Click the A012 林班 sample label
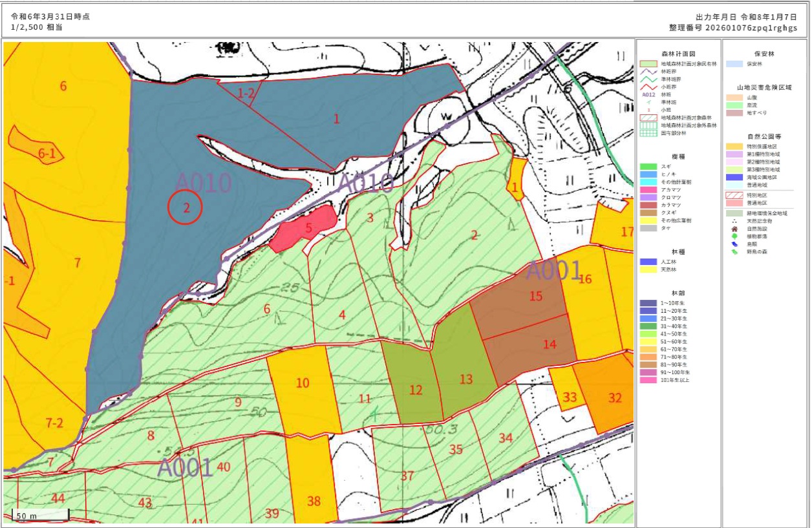812x528 pixels. [x=648, y=94]
